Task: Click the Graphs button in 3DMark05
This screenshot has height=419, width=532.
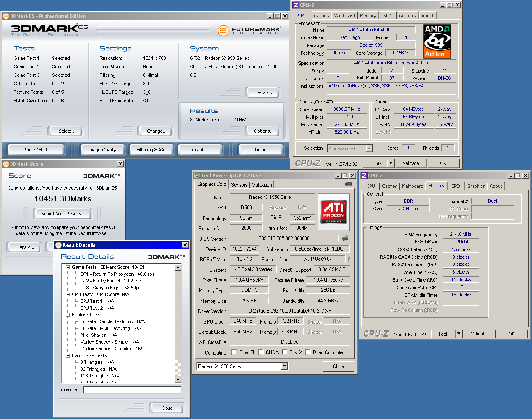Action: [201, 150]
